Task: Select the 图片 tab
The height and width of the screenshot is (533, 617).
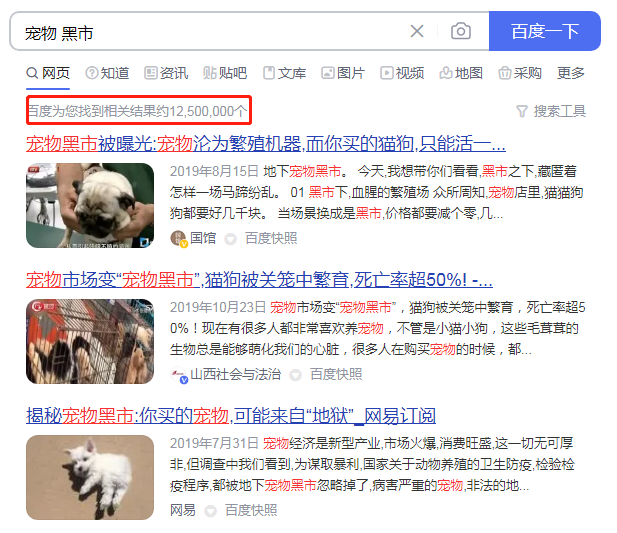Action: click(x=343, y=73)
